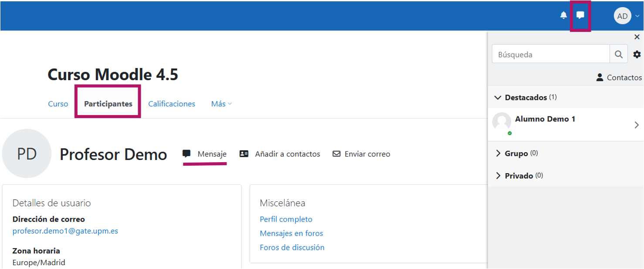Open the notifications bell icon
The image size is (644, 269).
[x=563, y=16]
